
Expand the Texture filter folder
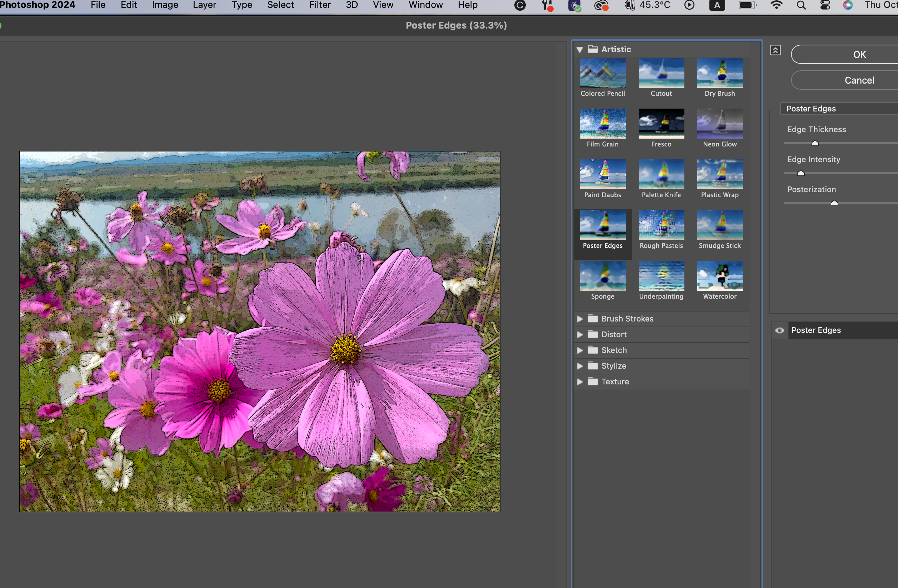click(580, 382)
